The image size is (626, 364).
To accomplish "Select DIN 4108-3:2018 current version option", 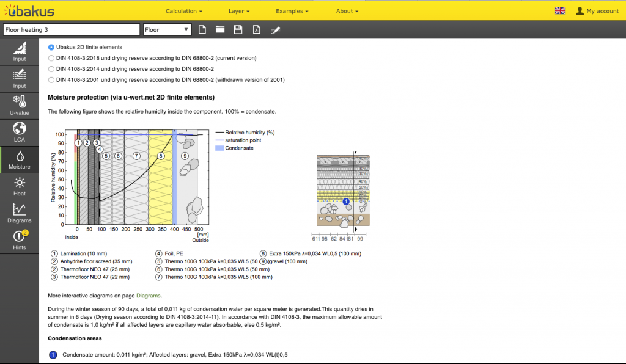I will click(51, 58).
